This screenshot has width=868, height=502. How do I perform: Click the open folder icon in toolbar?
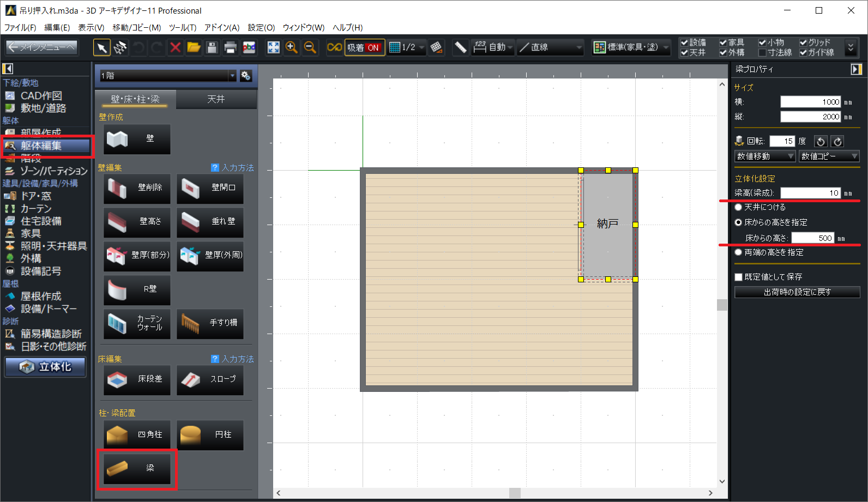point(194,48)
